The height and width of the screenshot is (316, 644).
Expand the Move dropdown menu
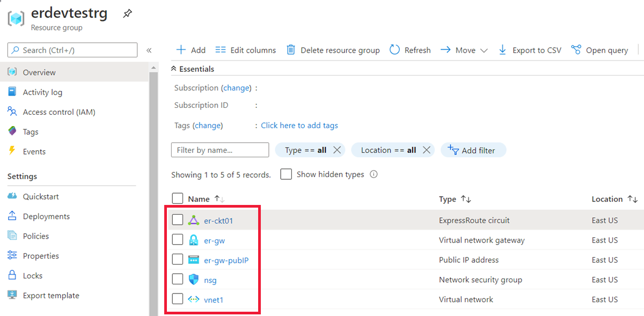click(x=484, y=50)
